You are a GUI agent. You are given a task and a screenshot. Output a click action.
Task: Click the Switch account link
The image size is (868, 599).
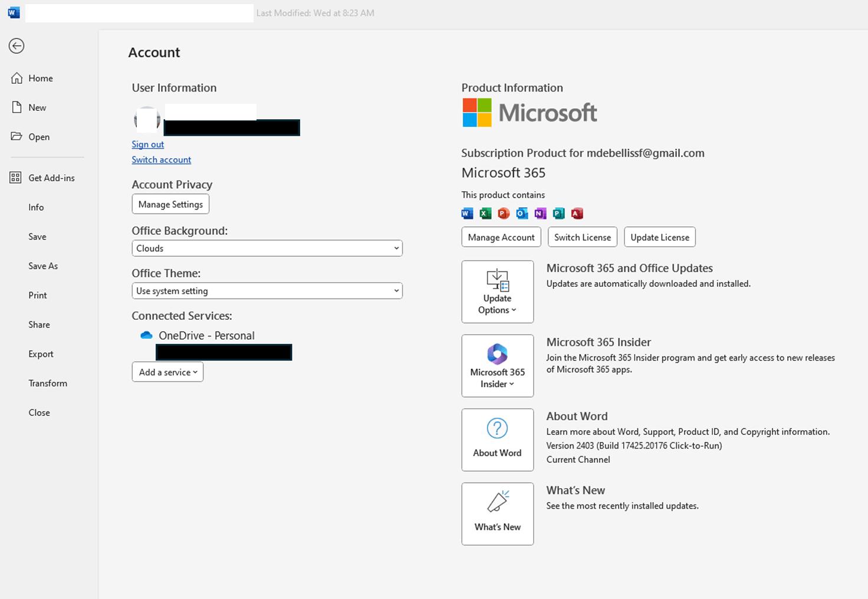[162, 159]
